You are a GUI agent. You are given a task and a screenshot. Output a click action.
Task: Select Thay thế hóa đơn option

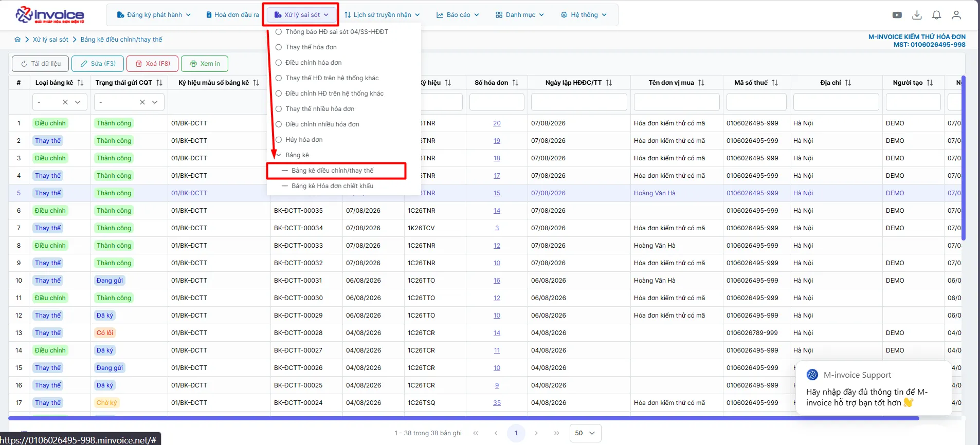[311, 47]
